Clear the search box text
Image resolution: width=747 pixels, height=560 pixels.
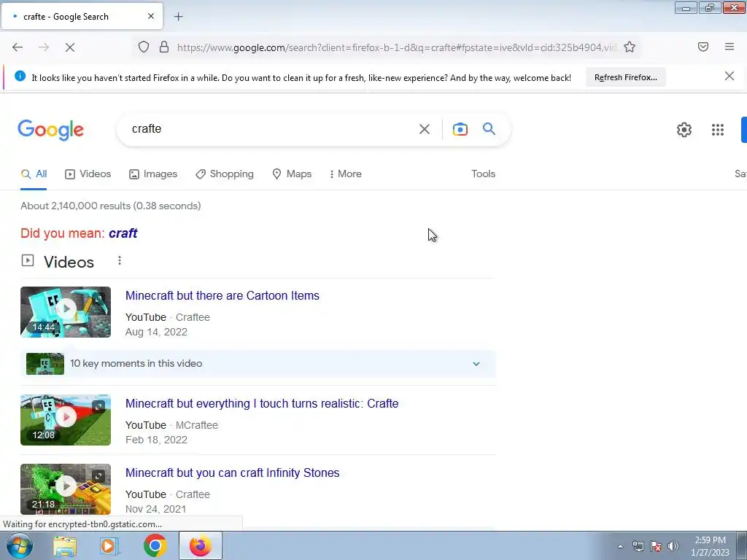tap(425, 129)
